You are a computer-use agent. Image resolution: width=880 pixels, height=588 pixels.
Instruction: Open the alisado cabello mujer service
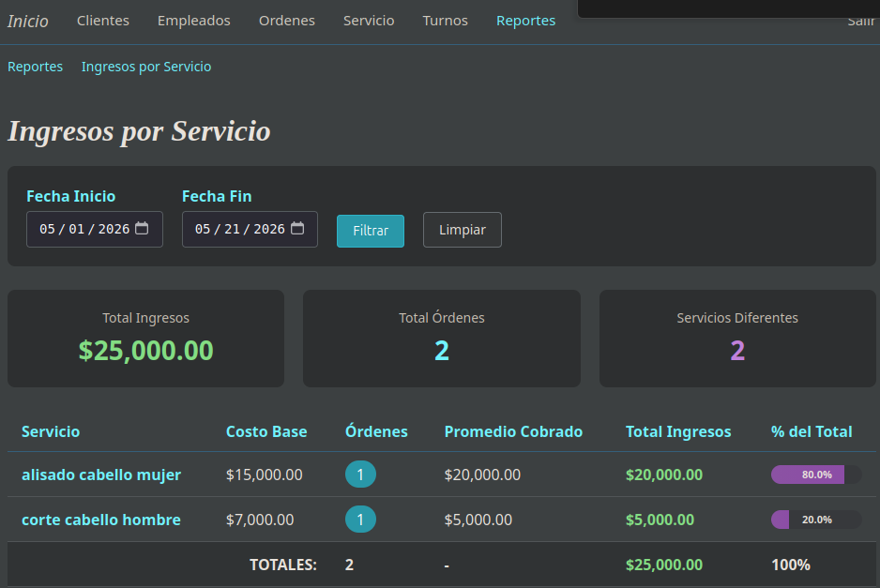click(101, 475)
